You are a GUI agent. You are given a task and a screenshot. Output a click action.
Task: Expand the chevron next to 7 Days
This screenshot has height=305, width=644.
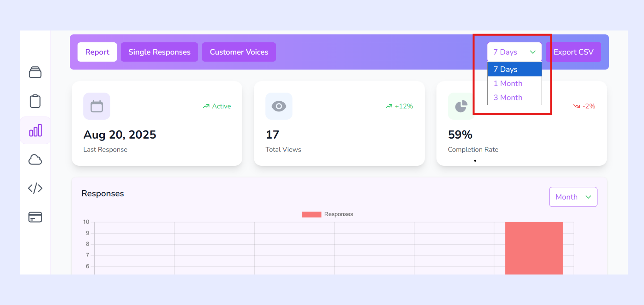(x=532, y=52)
